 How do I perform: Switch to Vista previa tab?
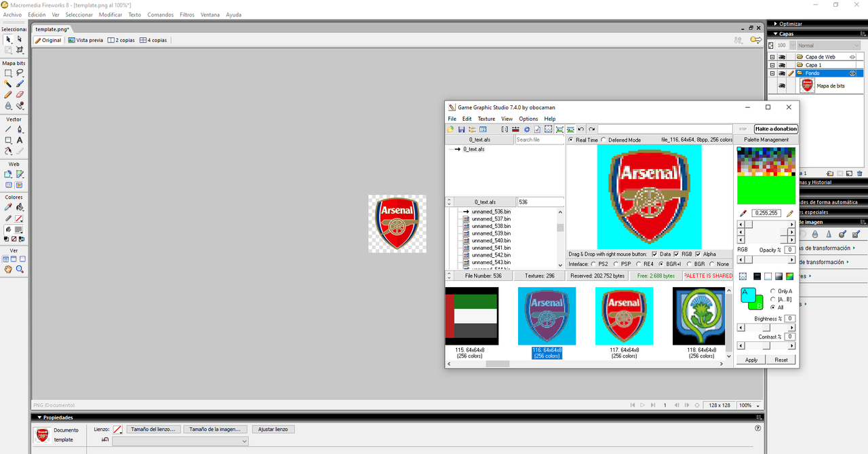(x=85, y=40)
